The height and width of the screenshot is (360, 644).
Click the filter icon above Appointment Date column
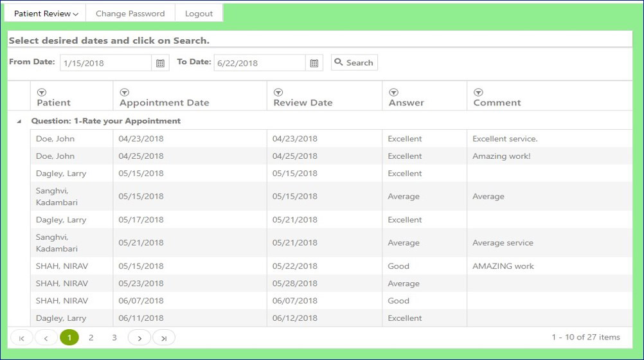click(125, 92)
